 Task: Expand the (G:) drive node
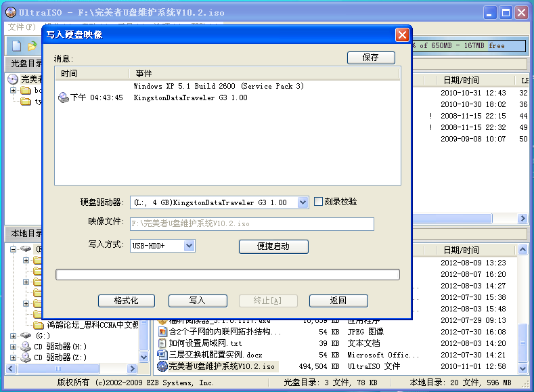[13, 336]
